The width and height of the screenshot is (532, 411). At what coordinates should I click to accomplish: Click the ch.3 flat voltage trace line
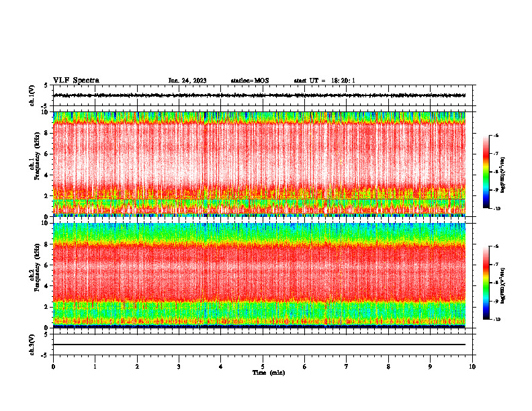coord(259,345)
